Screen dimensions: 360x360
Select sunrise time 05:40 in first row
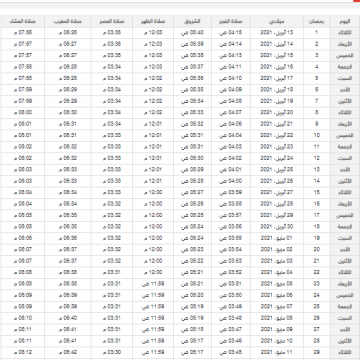pyautogui.click(x=192, y=33)
